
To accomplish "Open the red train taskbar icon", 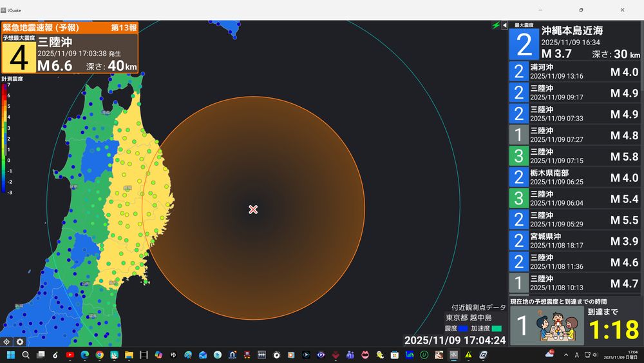I will pos(247,355).
